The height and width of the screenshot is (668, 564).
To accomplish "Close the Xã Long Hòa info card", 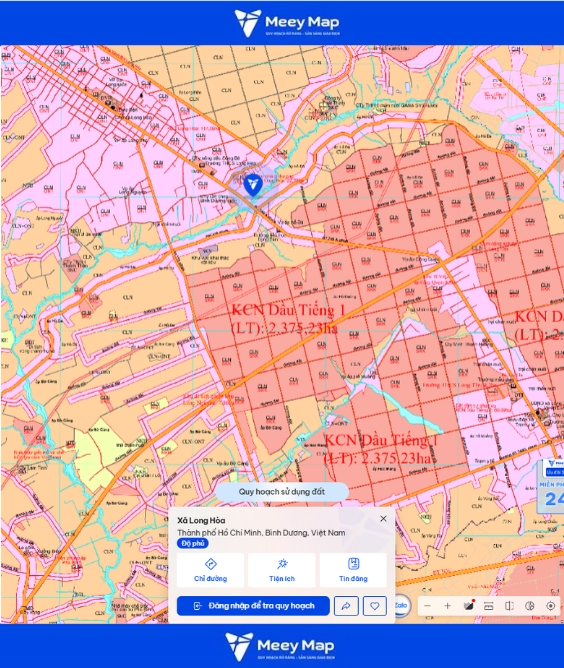I will pos(383,518).
